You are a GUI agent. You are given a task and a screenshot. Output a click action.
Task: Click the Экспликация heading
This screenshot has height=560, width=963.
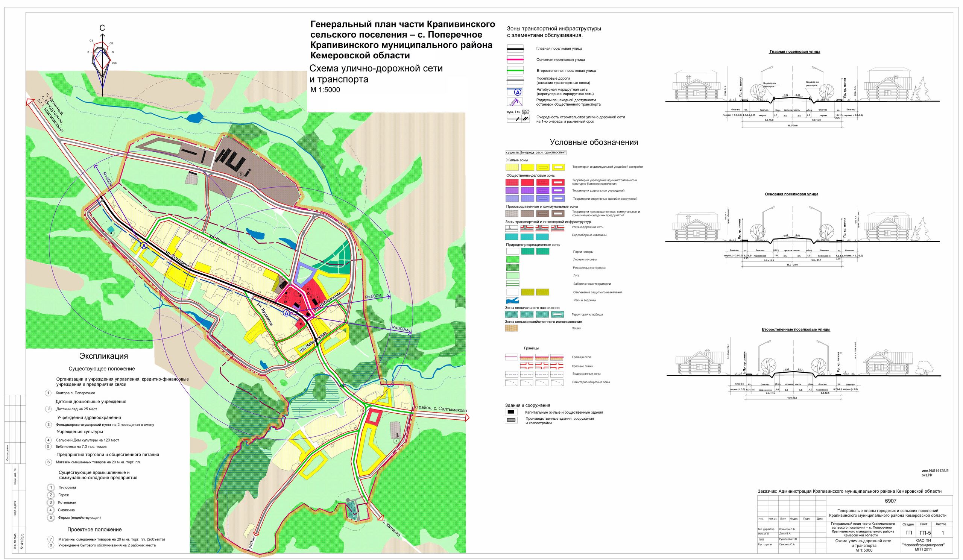click(x=103, y=356)
